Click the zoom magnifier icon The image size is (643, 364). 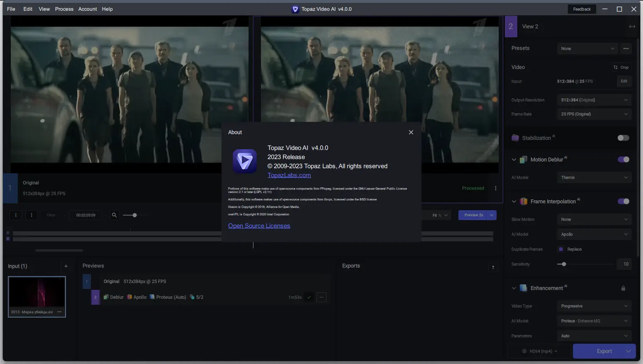pos(114,215)
